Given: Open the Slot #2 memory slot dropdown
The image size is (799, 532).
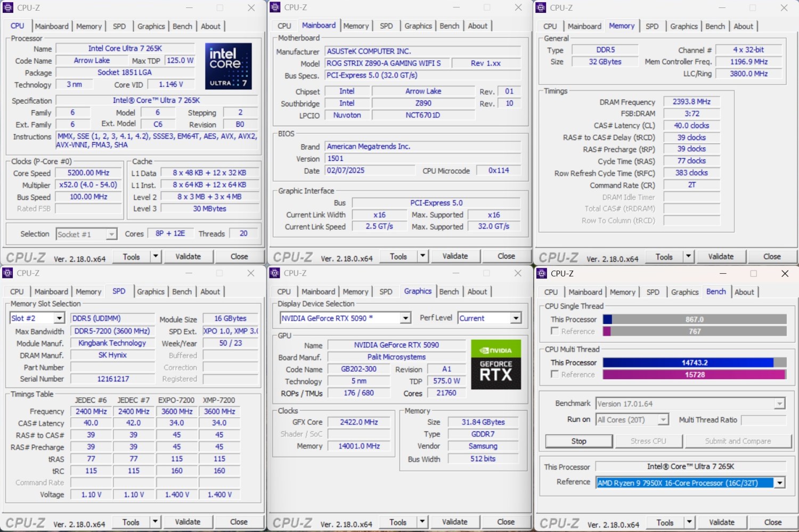Looking at the screenshot, I should tap(59, 318).
